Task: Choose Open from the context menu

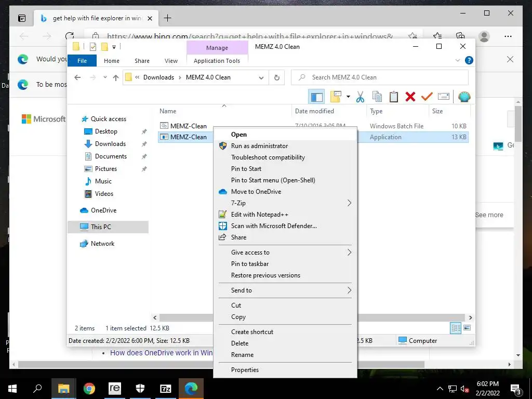Action: 285,135
